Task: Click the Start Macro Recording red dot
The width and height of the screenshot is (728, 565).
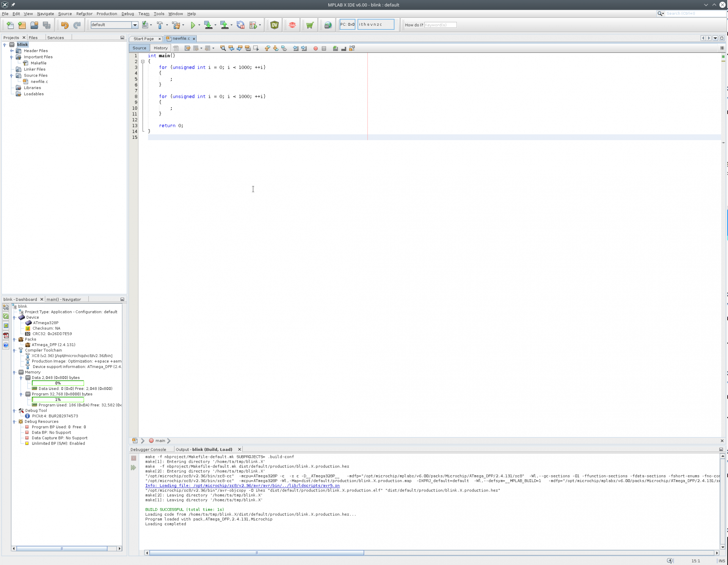Action: 315,48
